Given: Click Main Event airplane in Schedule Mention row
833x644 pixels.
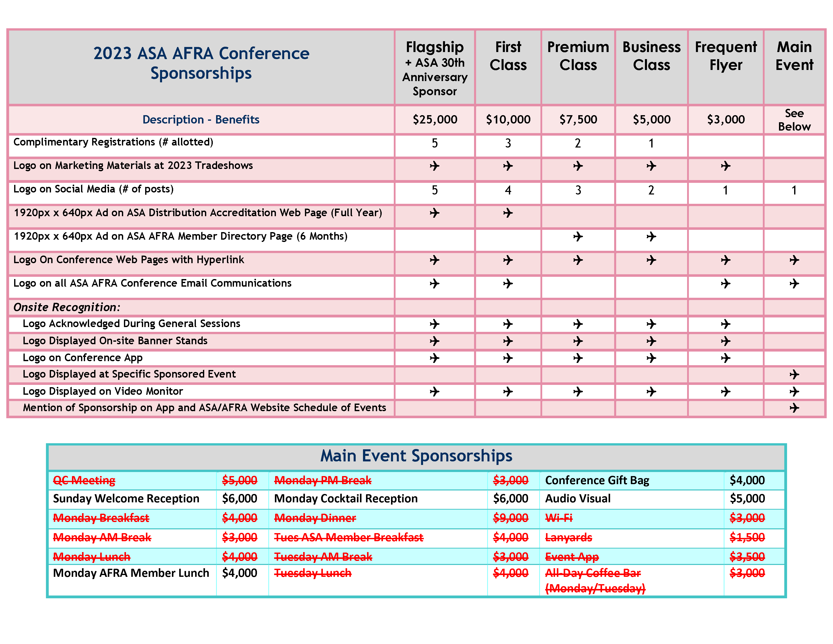Looking at the screenshot, I should pyautogui.click(x=794, y=408).
